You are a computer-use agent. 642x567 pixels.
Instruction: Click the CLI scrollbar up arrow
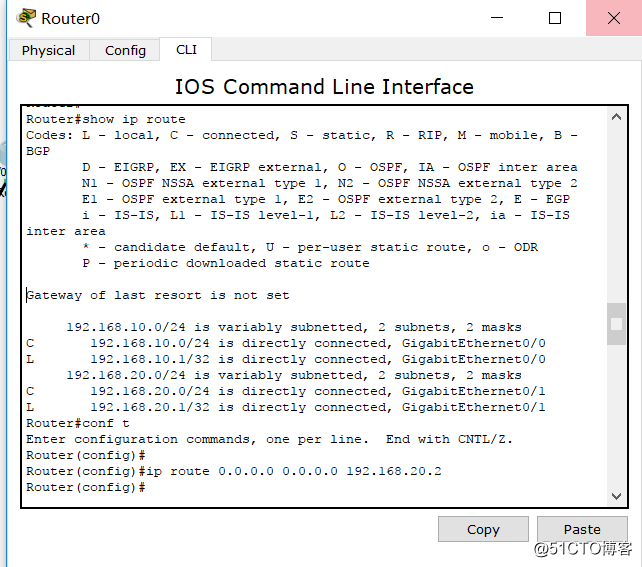pos(616,117)
